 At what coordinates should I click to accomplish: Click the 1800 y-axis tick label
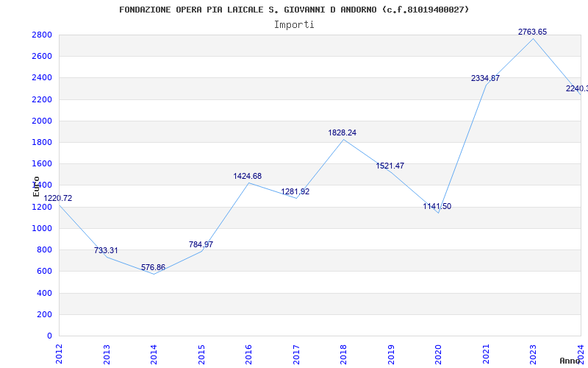42,142
